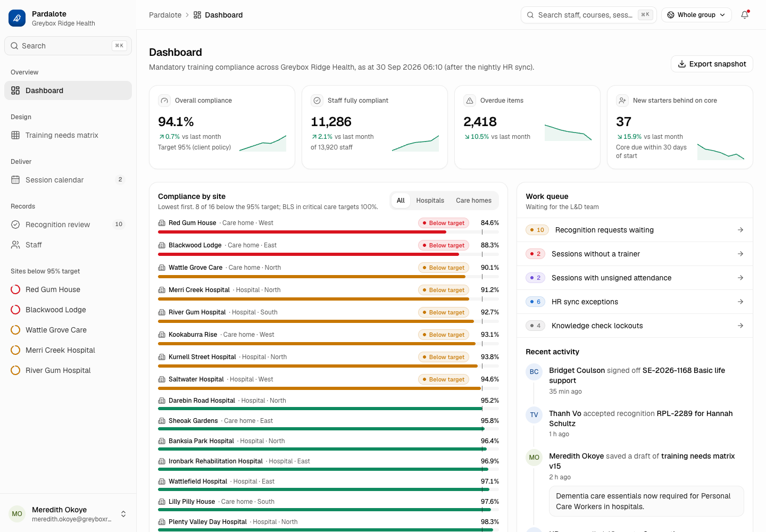766x532 pixels.
Task: Open Recognition requests waiting arrow
Action: [x=740, y=230]
